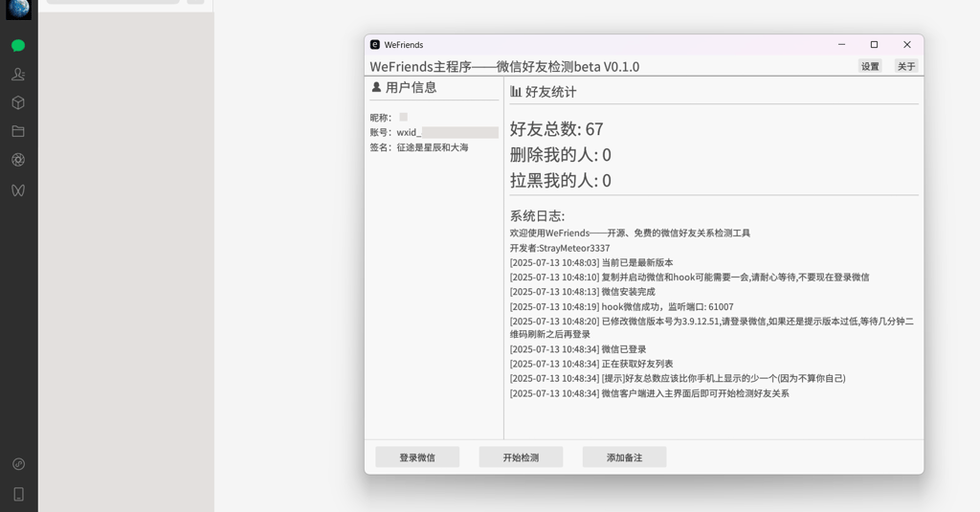The width and height of the screenshot is (980, 512).
Task: Click the log line 当前已是最新版本
Action: [x=591, y=262]
